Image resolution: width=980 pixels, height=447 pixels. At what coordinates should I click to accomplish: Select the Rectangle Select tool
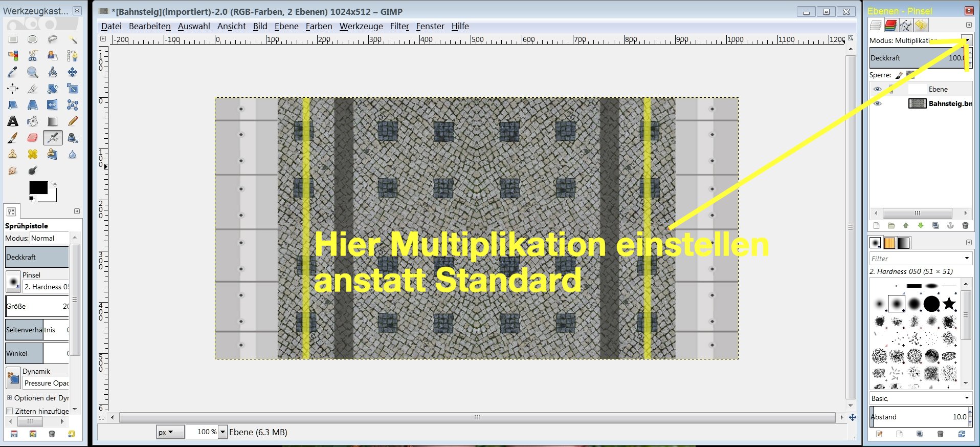coord(13,39)
